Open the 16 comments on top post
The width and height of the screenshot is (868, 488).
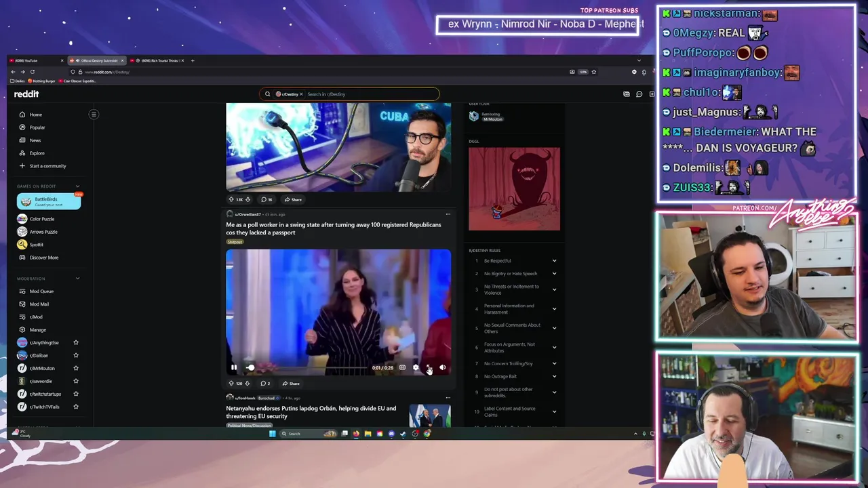(267, 199)
